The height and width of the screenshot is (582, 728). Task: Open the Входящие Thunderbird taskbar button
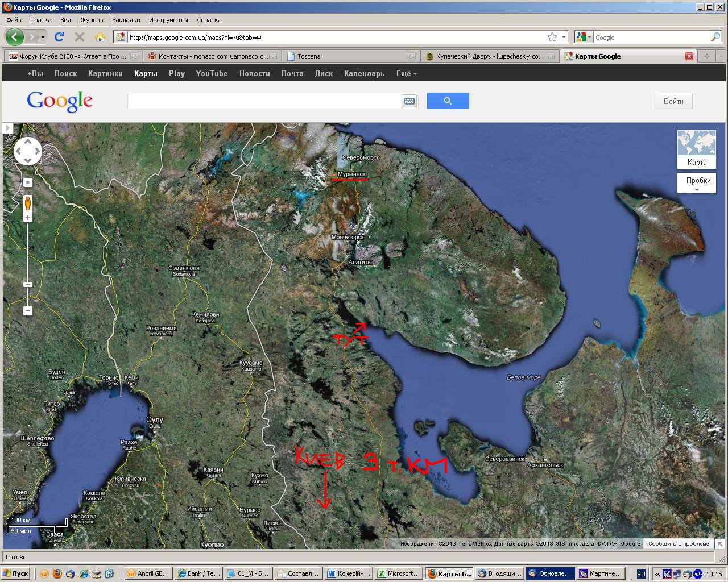click(499, 573)
